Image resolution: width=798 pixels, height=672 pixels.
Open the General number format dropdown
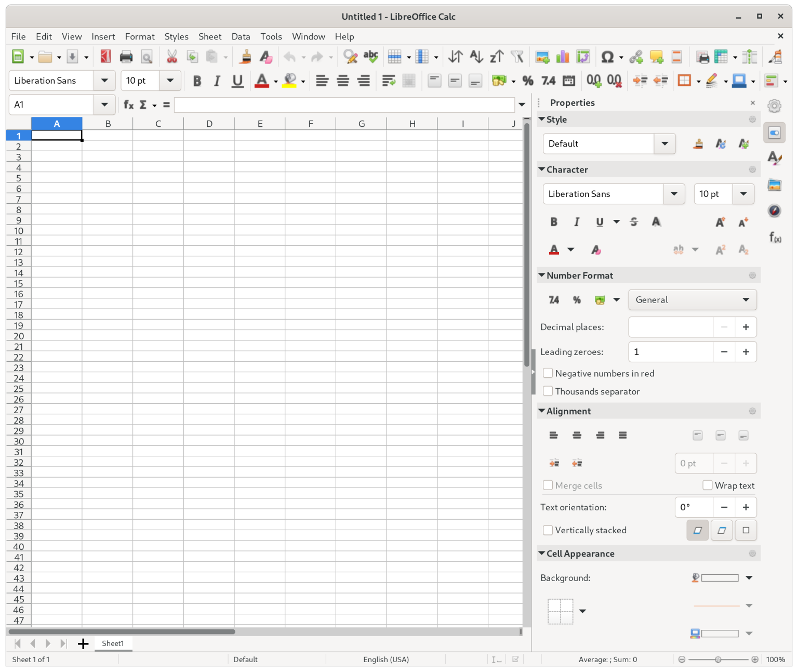[x=692, y=300]
